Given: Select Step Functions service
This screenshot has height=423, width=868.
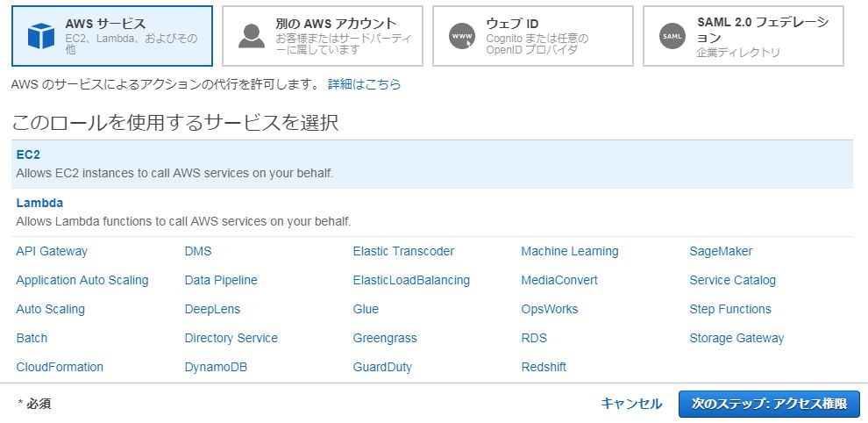Looking at the screenshot, I should (730, 309).
